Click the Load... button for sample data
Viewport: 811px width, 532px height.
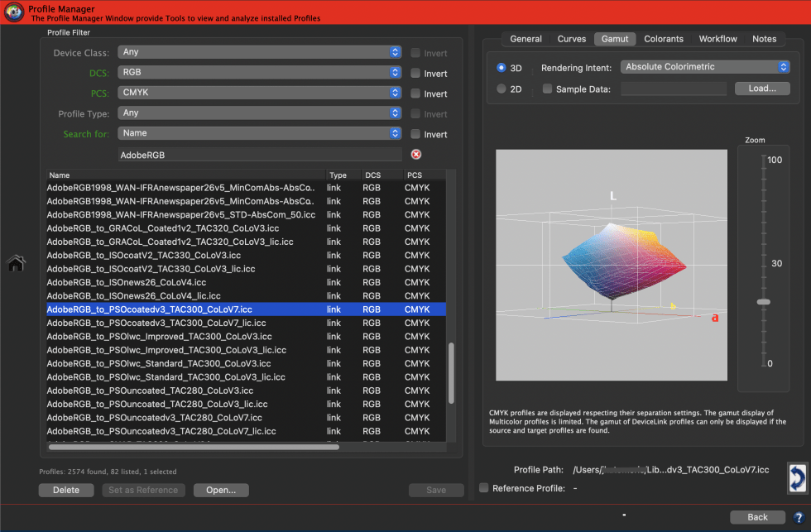pyautogui.click(x=761, y=88)
